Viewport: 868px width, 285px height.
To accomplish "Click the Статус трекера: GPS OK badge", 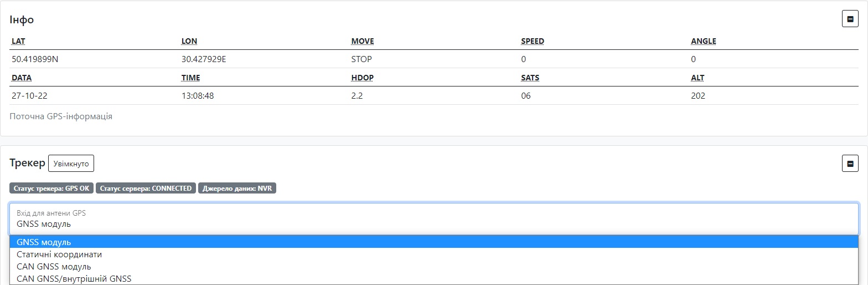I will [x=51, y=189].
